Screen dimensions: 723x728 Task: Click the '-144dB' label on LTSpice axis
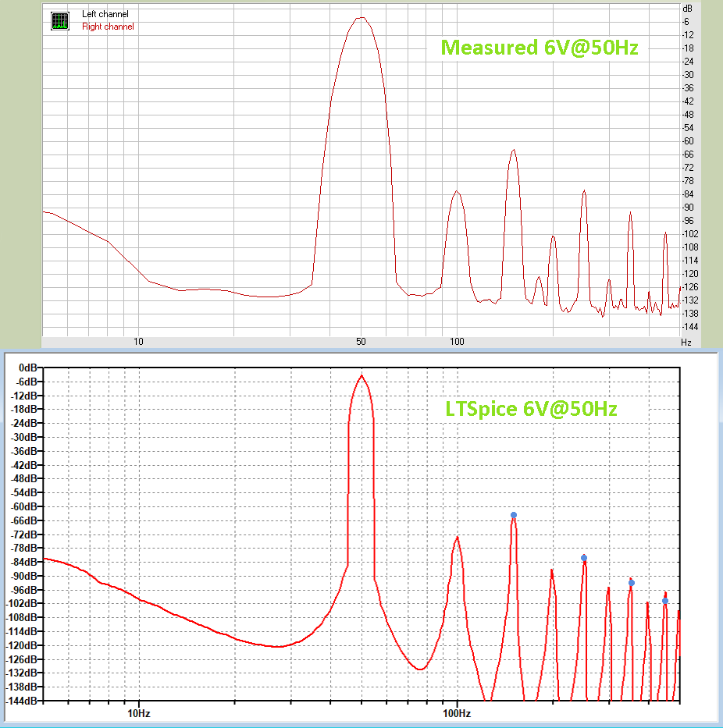20,701
